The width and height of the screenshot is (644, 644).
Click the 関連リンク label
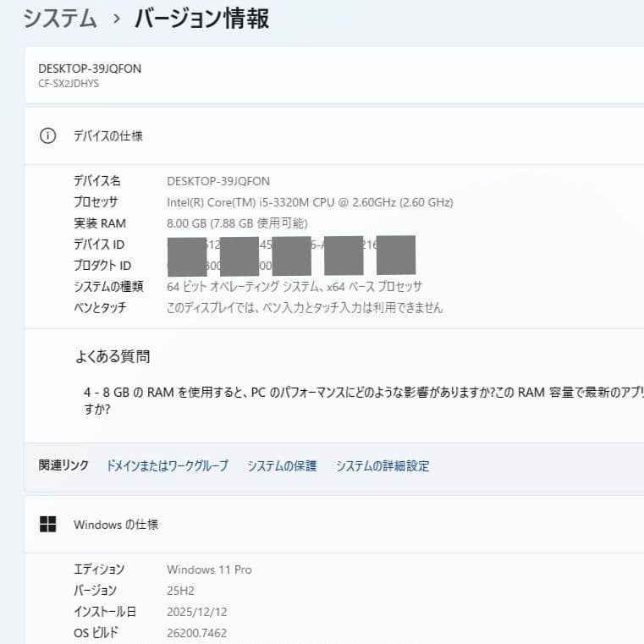pyautogui.click(x=63, y=465)
